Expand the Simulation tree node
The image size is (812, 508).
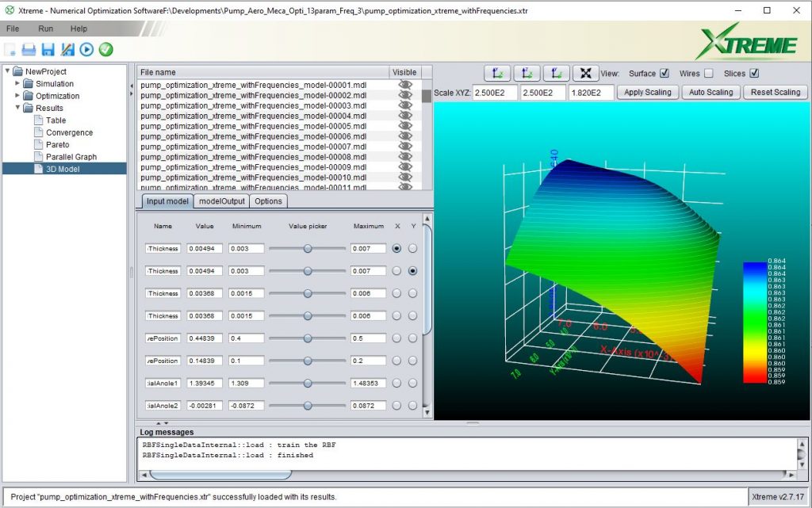[x=17, y=83]
